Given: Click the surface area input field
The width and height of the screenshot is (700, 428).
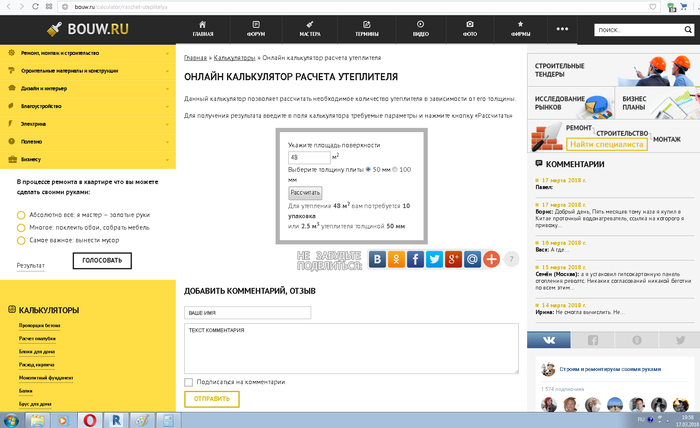Looking at the screenshot, I should (x=308, y=157).
